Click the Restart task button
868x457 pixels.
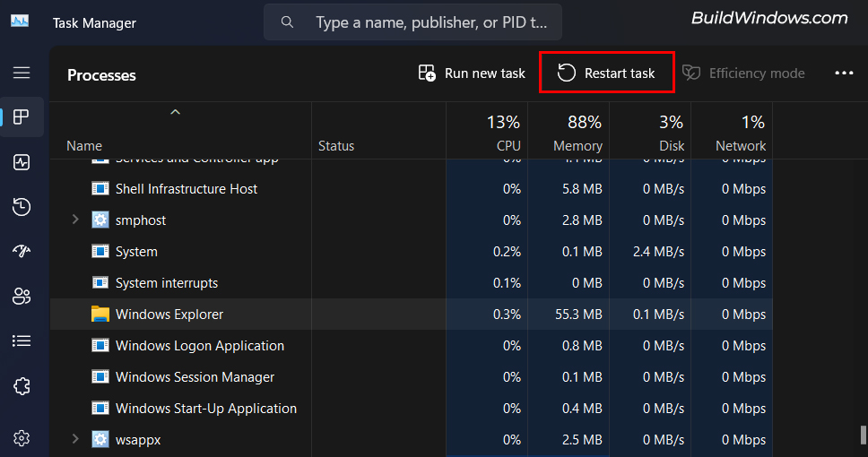(x=606, y=73)
